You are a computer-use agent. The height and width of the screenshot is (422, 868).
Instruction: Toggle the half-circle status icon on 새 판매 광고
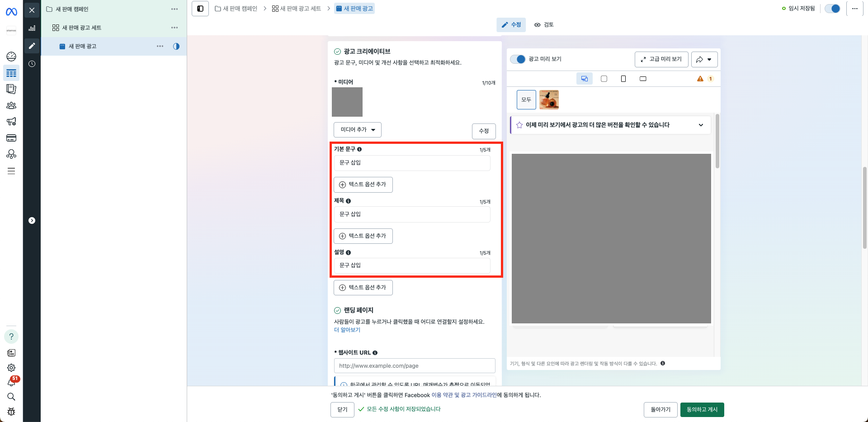[176, 46]
